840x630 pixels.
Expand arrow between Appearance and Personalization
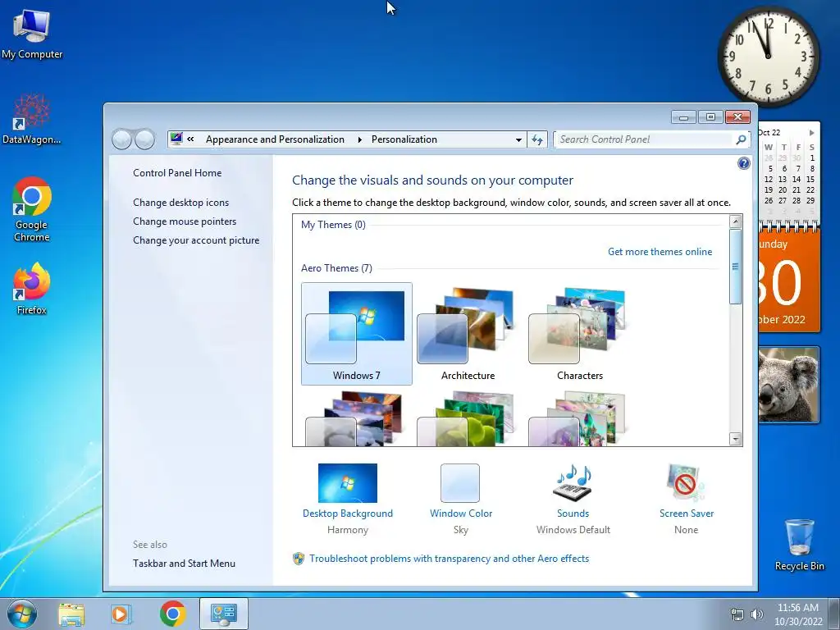[x=359, y=139]
